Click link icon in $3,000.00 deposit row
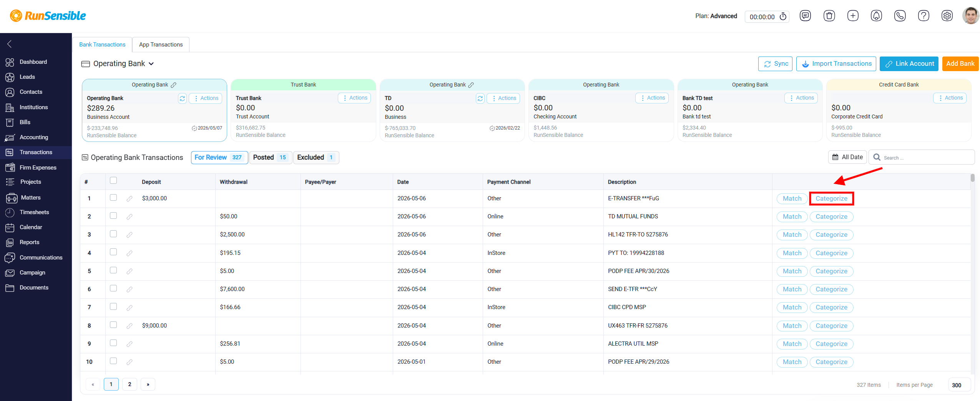Image resolution: width=980 pixels, height=401 pixels. 130,199
